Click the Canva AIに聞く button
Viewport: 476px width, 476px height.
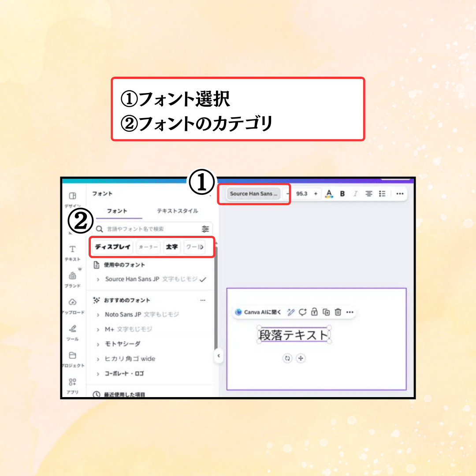coord(258,312)
